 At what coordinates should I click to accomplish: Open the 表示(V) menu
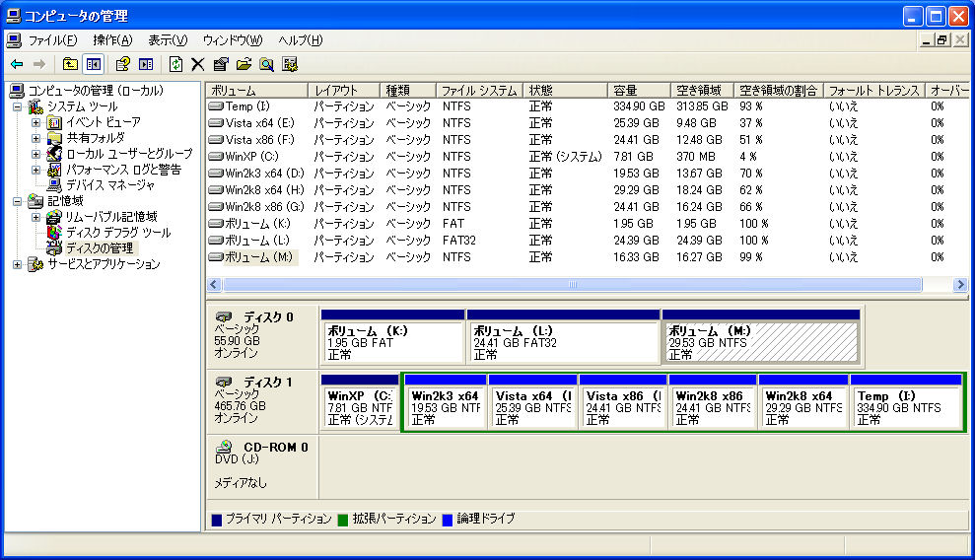[168, 40]
